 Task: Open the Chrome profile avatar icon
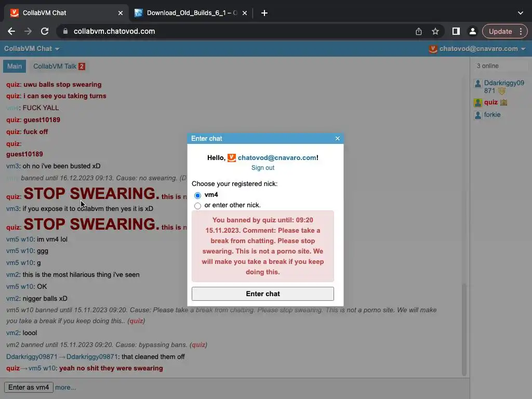[x=472, y=31]
